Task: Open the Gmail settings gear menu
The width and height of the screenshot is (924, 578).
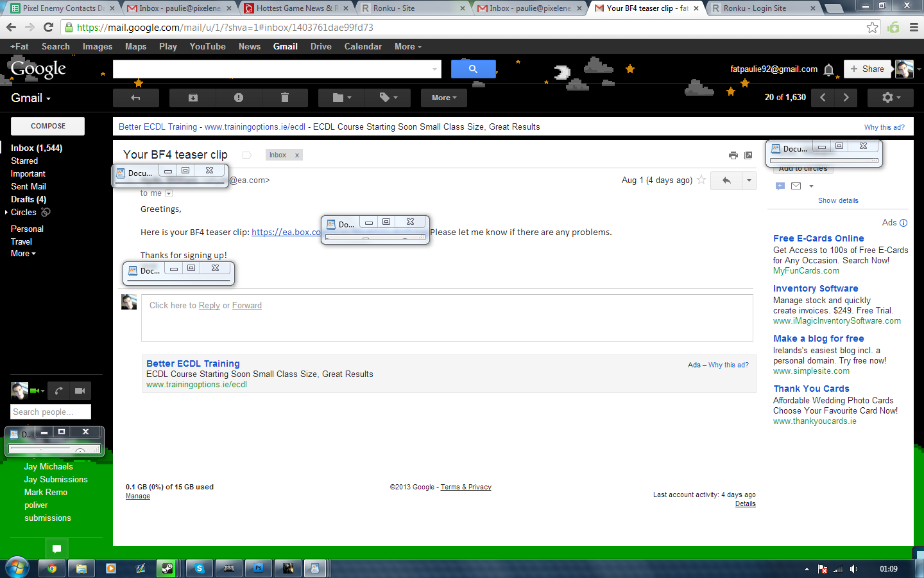Action: click(891, 98)
